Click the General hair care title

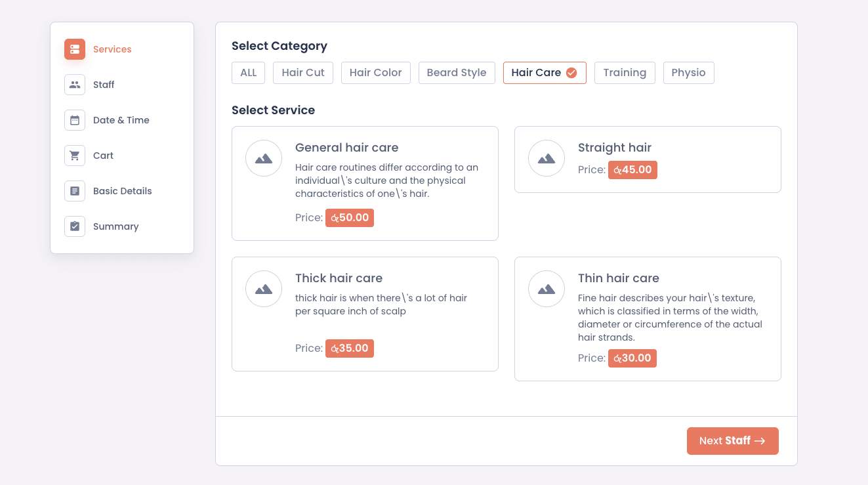coord(347,148)
